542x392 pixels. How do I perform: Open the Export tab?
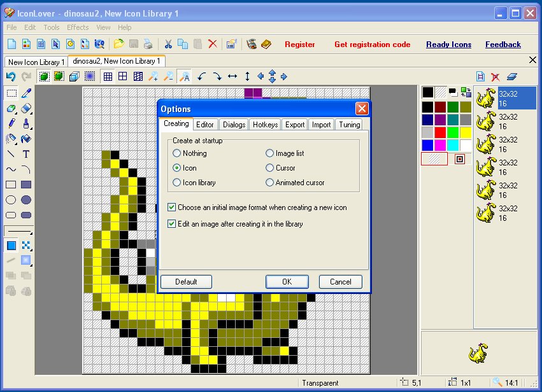295,125
